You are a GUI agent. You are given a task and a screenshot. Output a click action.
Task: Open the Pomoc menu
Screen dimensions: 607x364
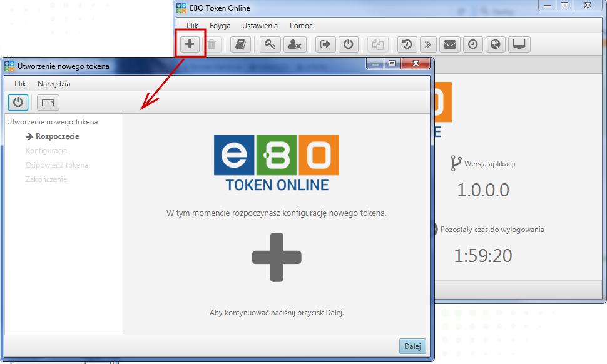tap(301, 26)
